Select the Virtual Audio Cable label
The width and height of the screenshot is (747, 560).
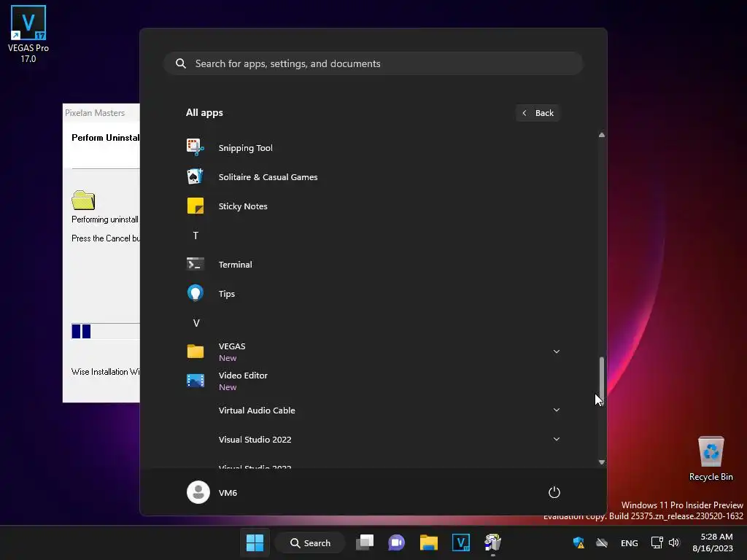pyautogui.click(x=257, y=410)
